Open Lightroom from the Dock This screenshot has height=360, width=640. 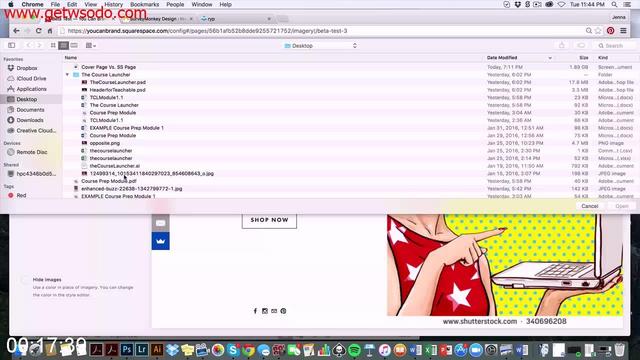142,350
